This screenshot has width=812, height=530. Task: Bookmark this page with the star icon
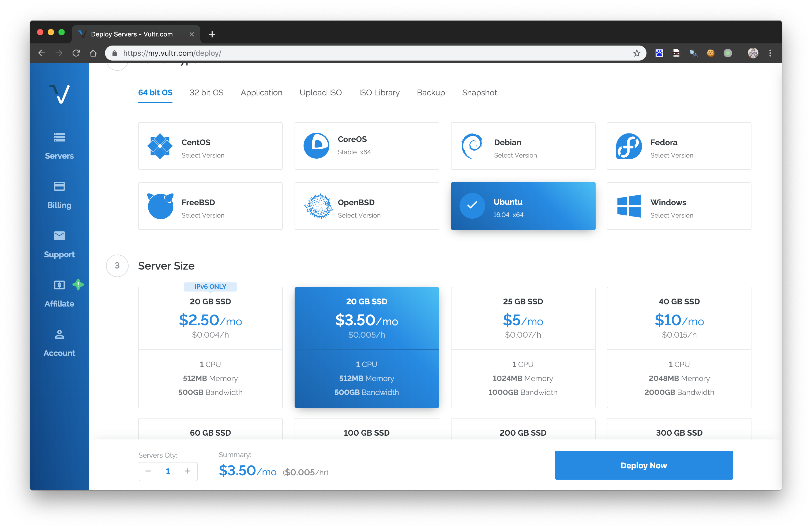[x=636, y=53]
